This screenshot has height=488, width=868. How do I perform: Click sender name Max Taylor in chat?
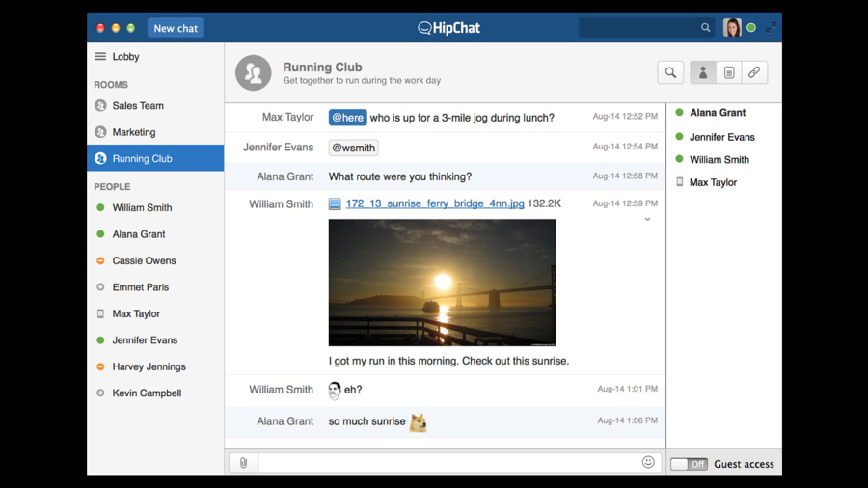(x=287, y=117)
